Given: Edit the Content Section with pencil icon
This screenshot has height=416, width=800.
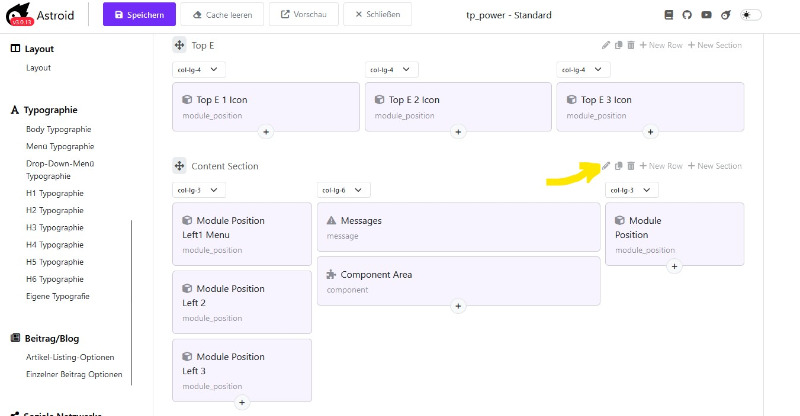Looking at the screenshot, I should coord(606,166).
